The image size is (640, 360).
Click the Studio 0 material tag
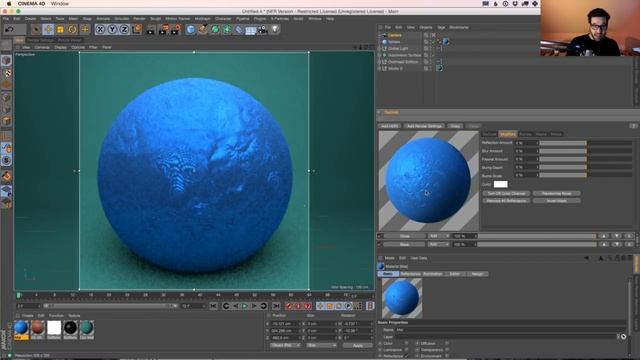(x=440, y=69)
